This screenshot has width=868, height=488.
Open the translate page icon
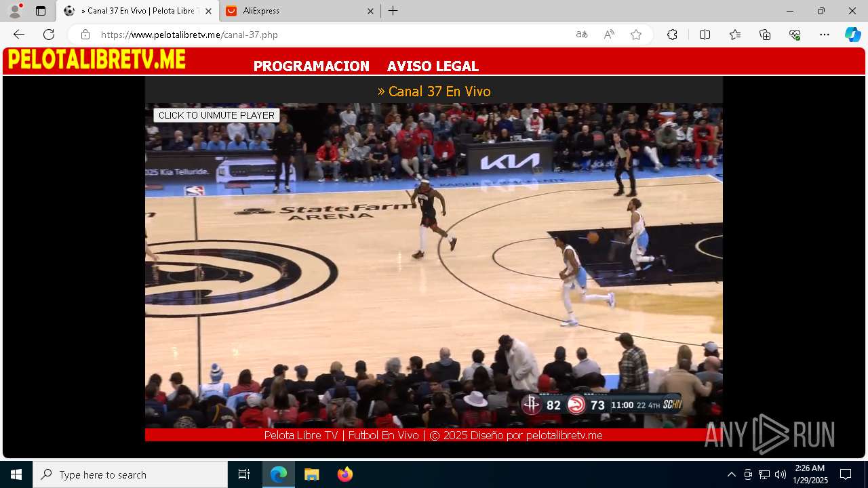coord(582,35)
